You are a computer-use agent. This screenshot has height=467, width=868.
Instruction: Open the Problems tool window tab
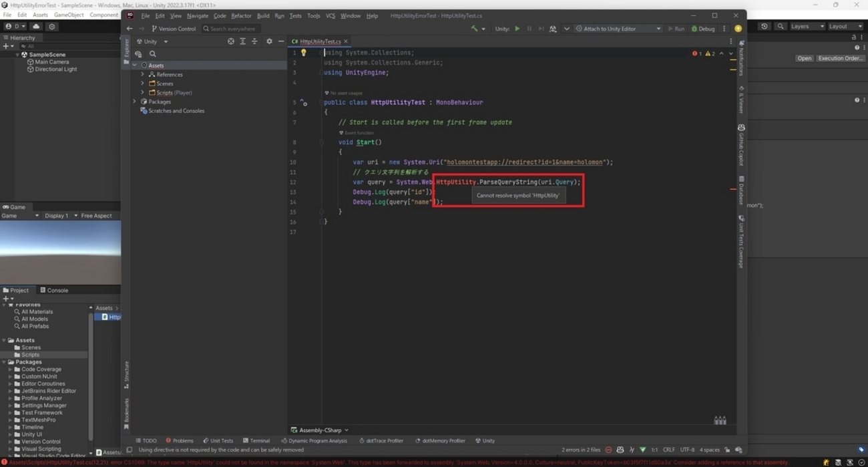pos(180,441)
